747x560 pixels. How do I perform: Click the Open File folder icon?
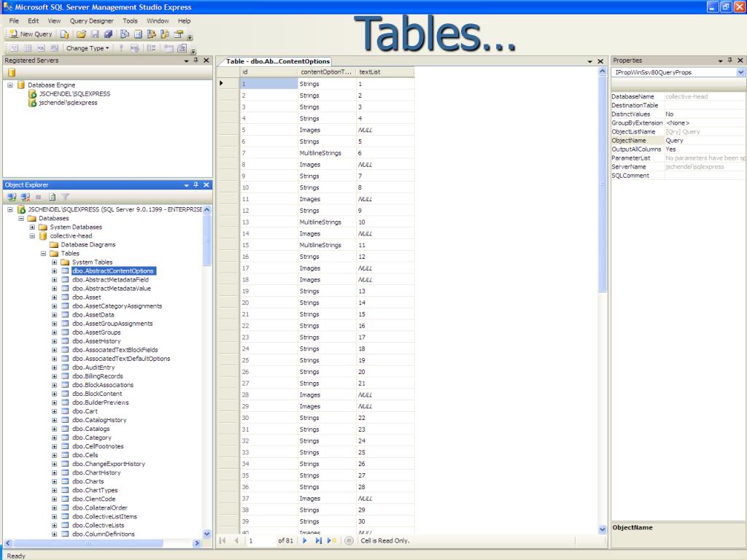click(82, 34)
